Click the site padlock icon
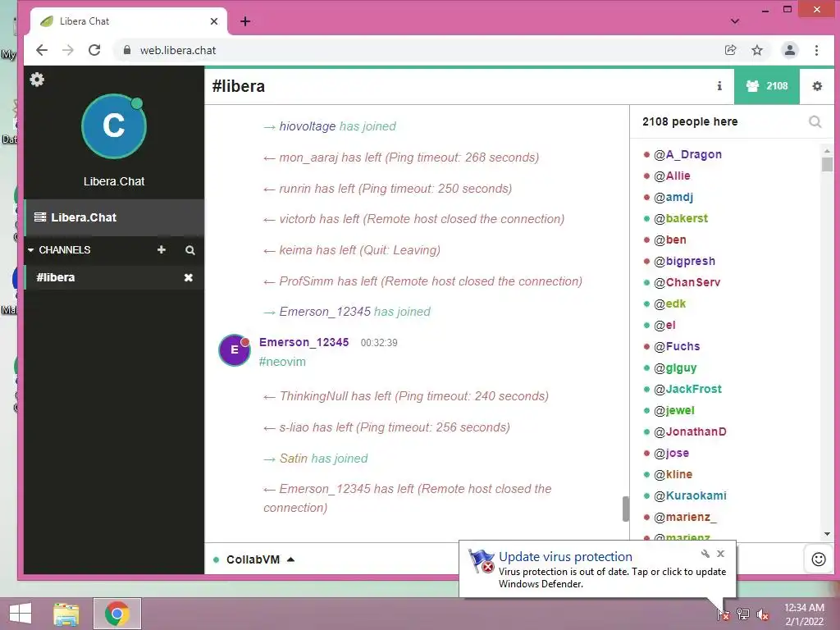Viewport: 840px width, 630px height. pos(127,50)
